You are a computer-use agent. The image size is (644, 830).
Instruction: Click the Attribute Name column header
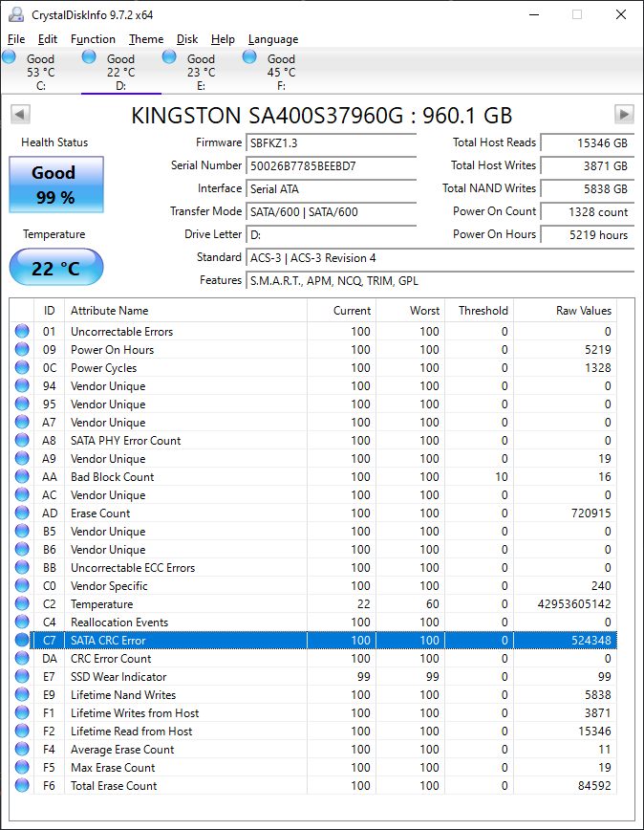(x=185, y=311)
